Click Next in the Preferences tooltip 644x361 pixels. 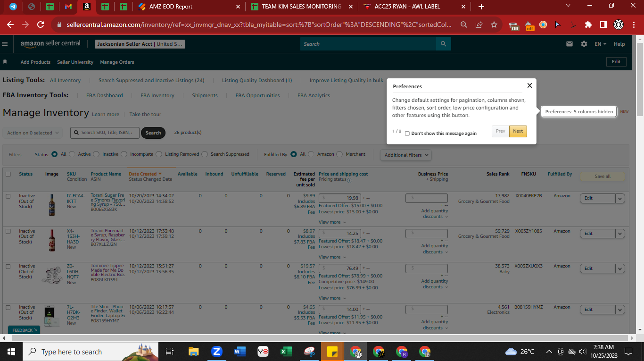518,131
